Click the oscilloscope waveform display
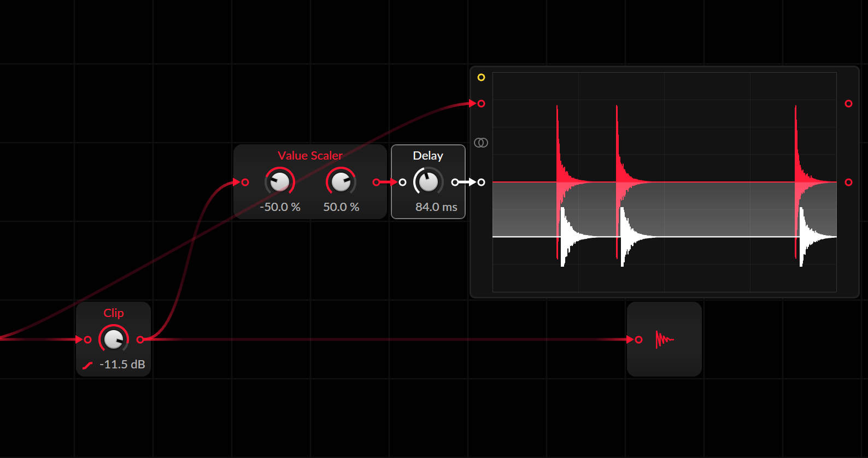 coord(665,182)
